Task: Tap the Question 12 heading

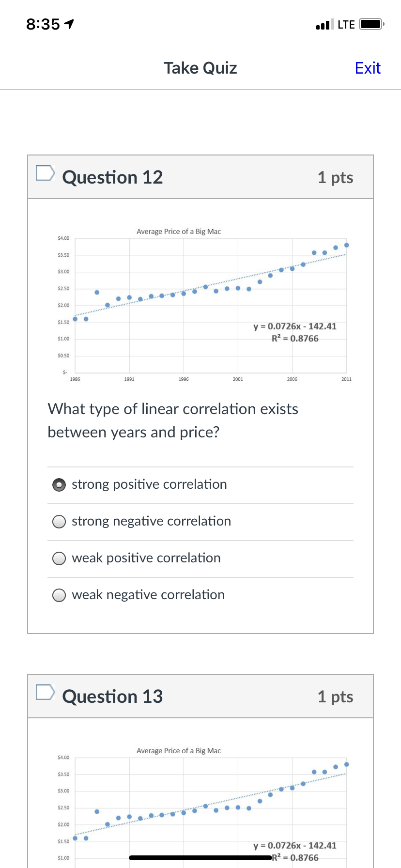Action: coord(112,178)
